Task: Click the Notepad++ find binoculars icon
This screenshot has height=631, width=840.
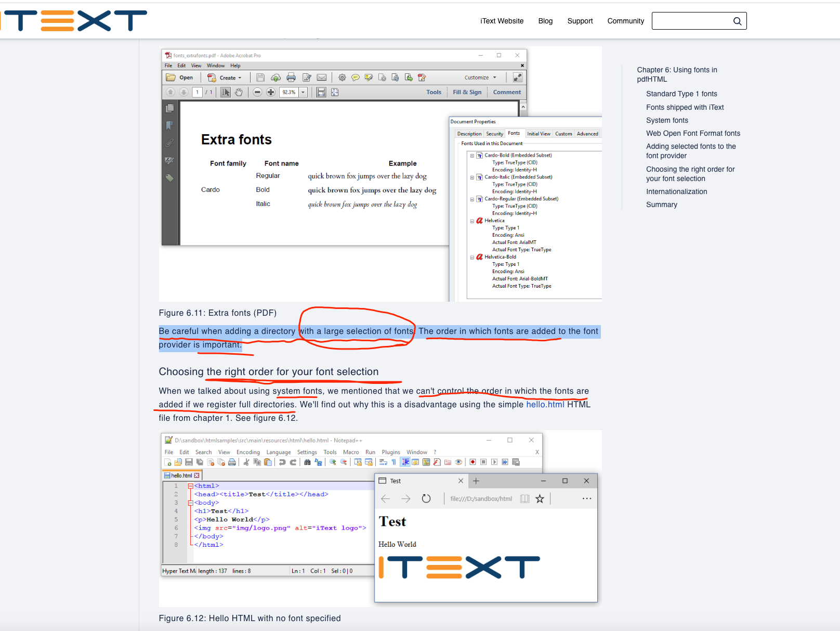Action: (x=307, y=462)
